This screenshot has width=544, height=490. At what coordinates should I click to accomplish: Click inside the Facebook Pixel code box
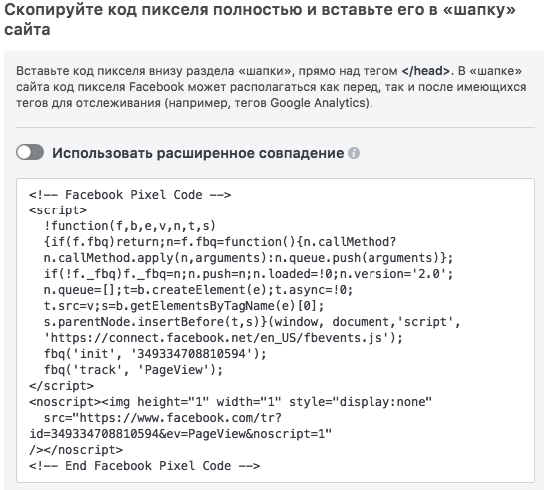[275, 330]
